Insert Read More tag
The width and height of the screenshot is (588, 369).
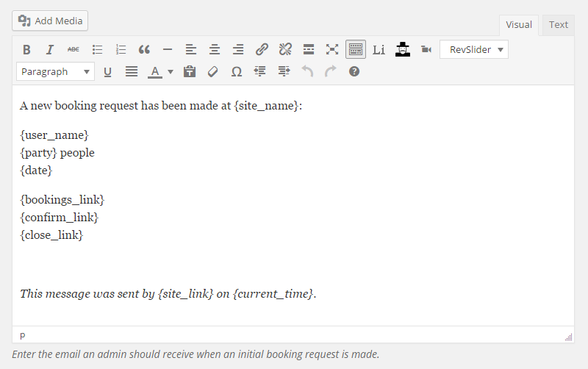[x=309, y=49]
